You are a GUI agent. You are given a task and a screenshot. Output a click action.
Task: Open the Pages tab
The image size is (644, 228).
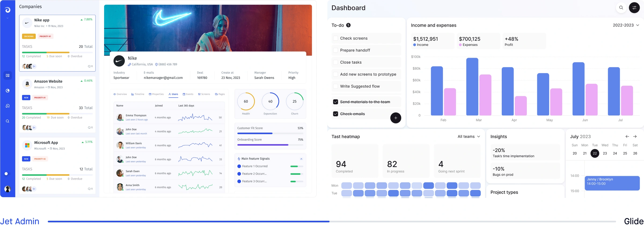(x=220, y=94)
